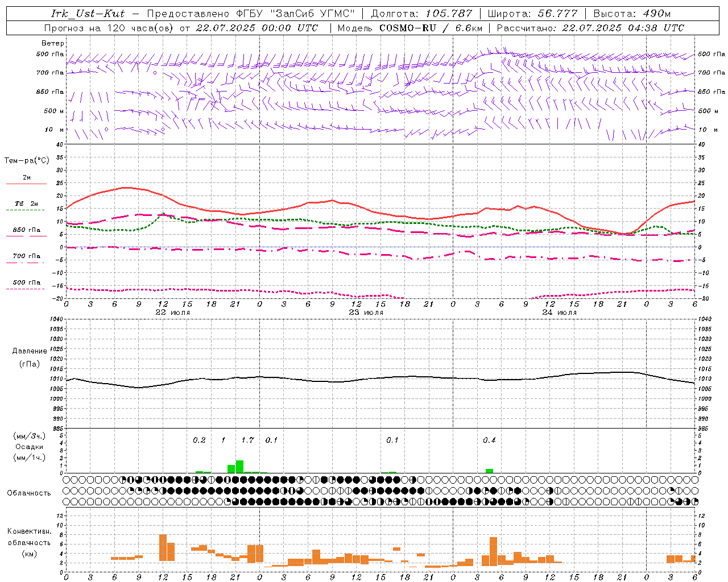Click the "Облачность" cloud cover label

(29, 493)
